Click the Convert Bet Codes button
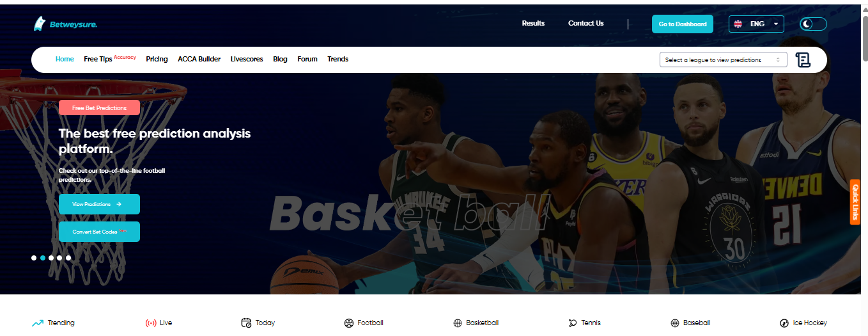 click(99, 232)
